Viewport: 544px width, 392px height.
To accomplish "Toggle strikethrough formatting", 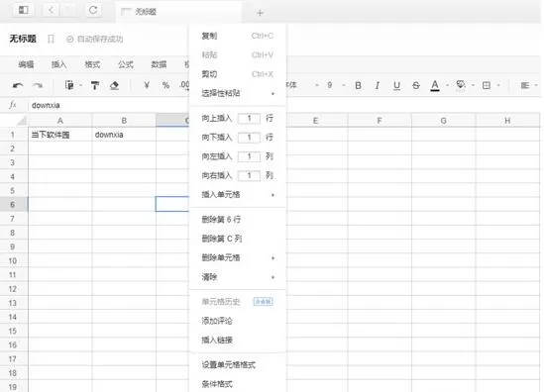I will point(416,85).
